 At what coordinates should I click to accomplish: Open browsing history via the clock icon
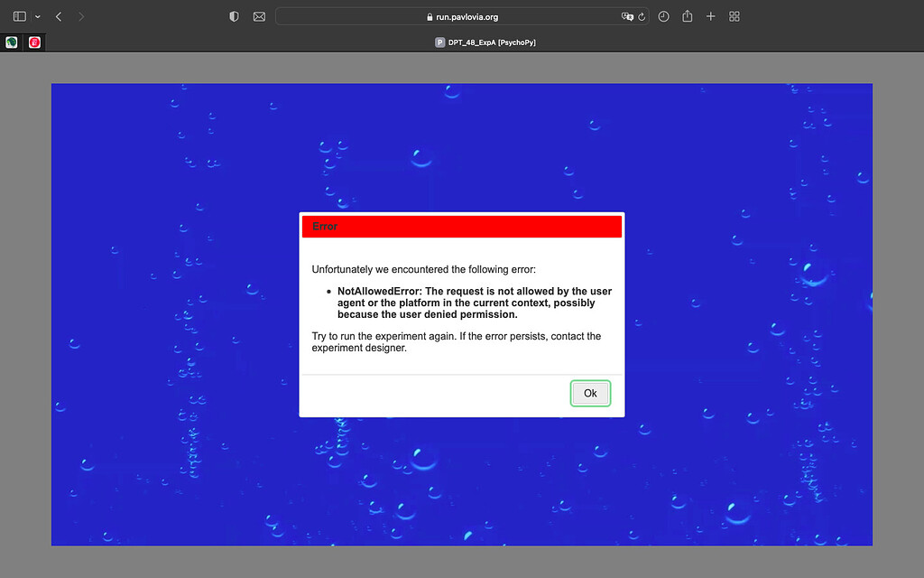tap(663, 15)
